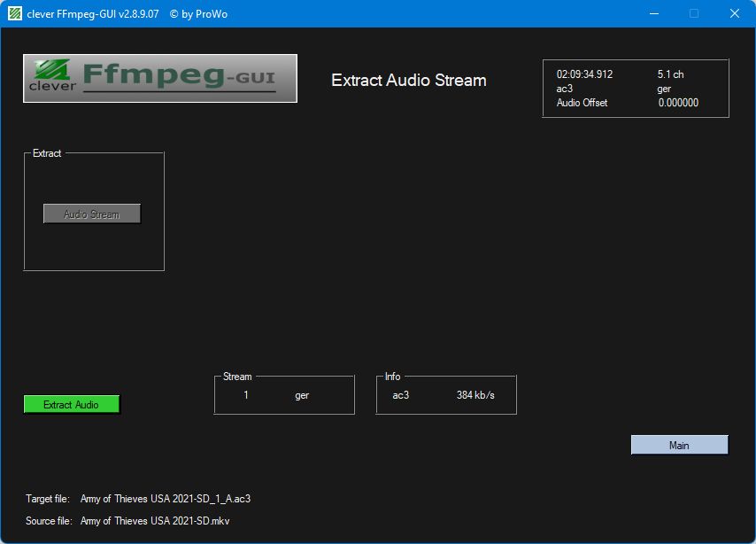The height and width of the screenshot is (544, 756).
Task: Click the clever Ffmpeg-GUI logo banner
Action: point(160,78)
